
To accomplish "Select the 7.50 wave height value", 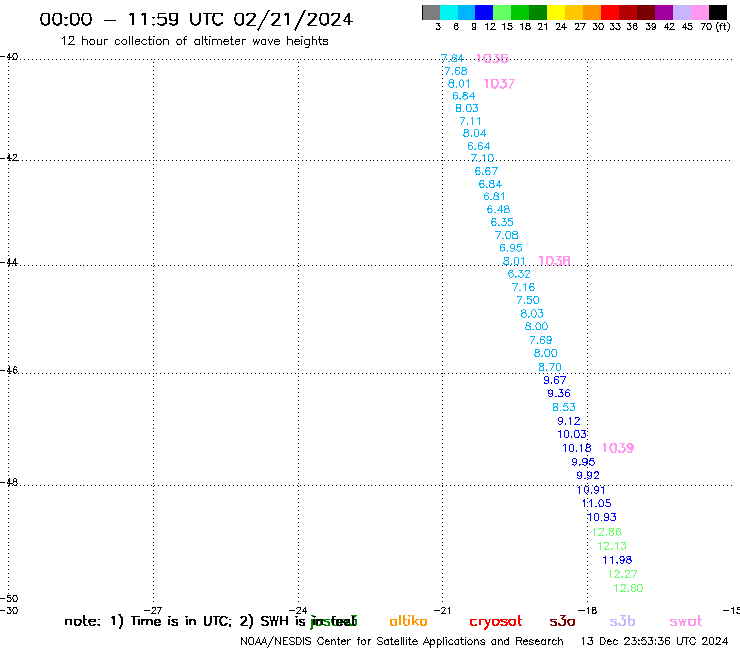I will [x=528, y=300].
